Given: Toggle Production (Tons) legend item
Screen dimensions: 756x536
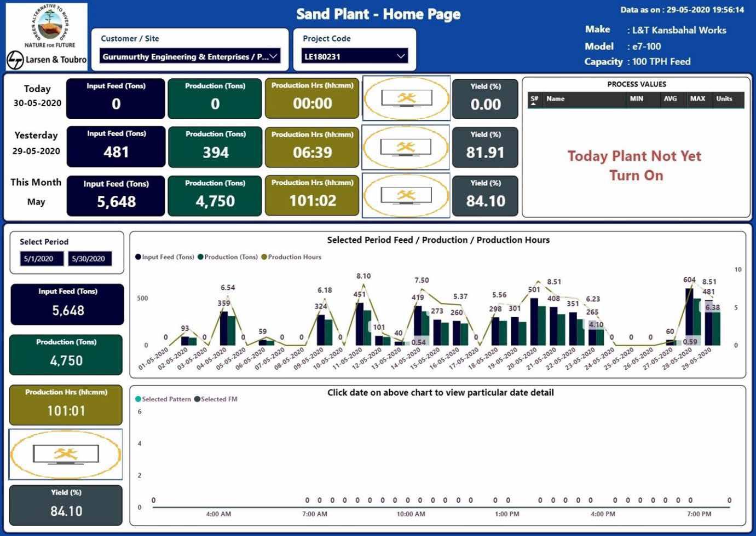Looking at the screenshot, I should coord(227,257).
